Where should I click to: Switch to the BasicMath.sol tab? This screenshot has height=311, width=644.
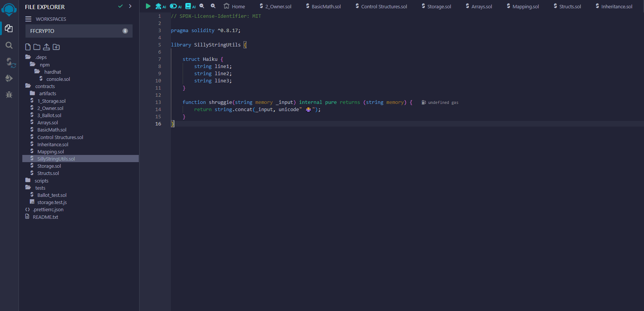tap(323, 6)
